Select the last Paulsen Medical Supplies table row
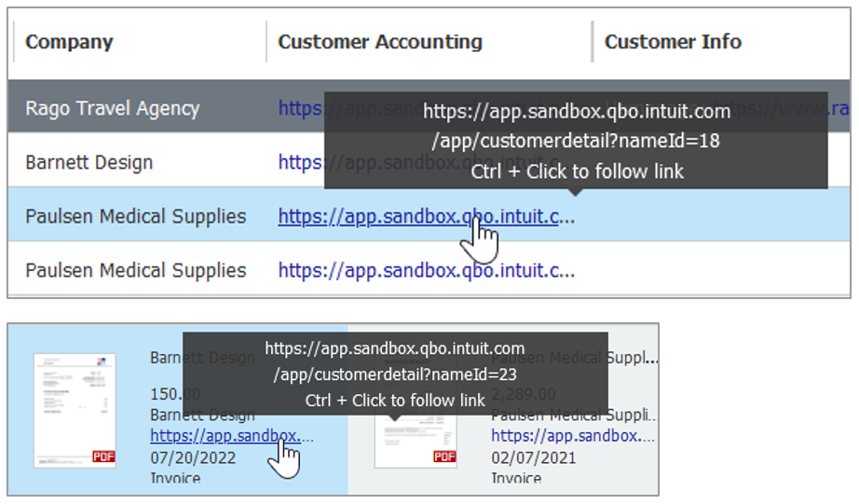The width and height of the screenshot is (859, 504). coord(136,271)
